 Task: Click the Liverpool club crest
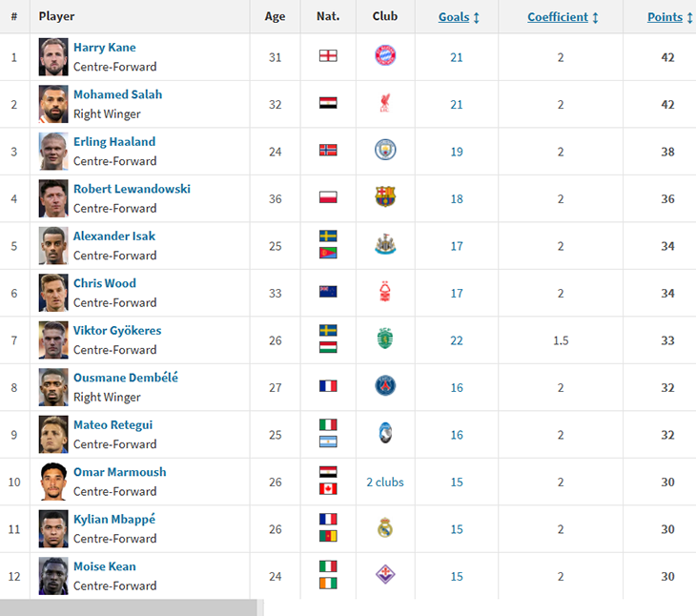(x=385, y=103)
